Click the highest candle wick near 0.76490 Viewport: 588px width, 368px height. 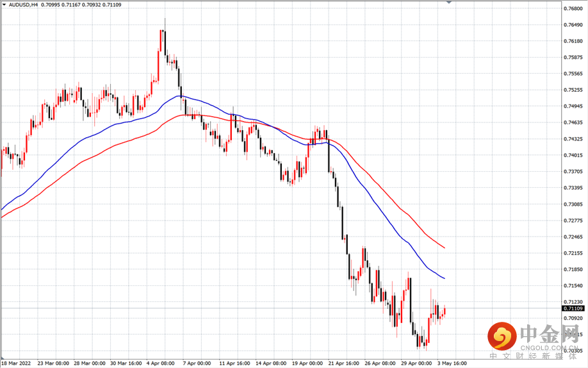(x=165, y=24)
